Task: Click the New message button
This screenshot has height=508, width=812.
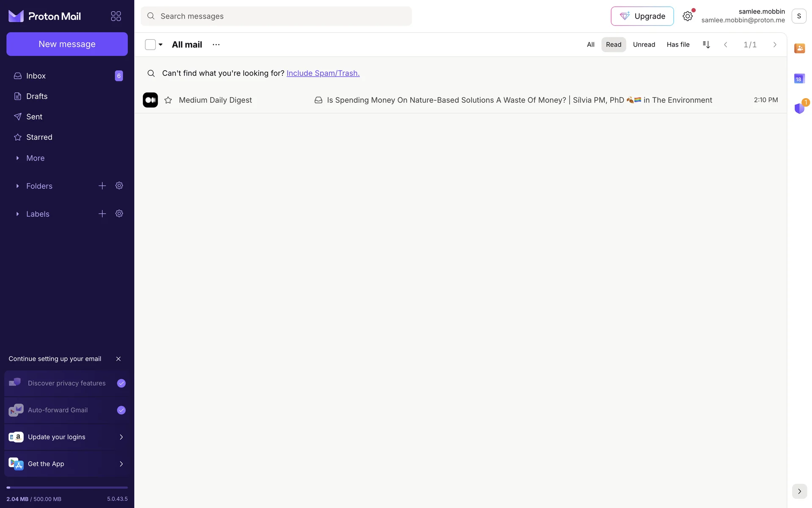Action: 67,44
